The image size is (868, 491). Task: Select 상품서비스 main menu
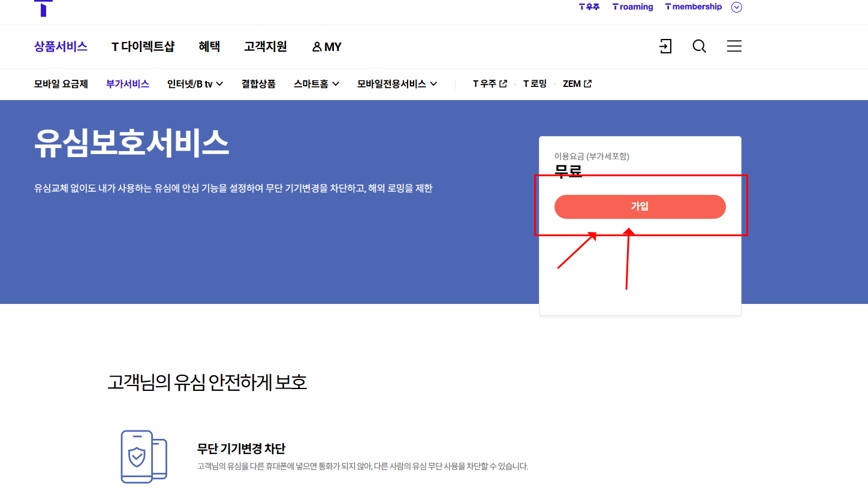61,47
